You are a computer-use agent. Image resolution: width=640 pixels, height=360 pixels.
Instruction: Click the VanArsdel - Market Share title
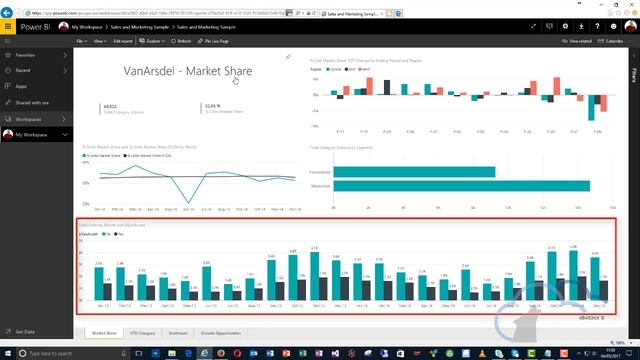[188, 71]
